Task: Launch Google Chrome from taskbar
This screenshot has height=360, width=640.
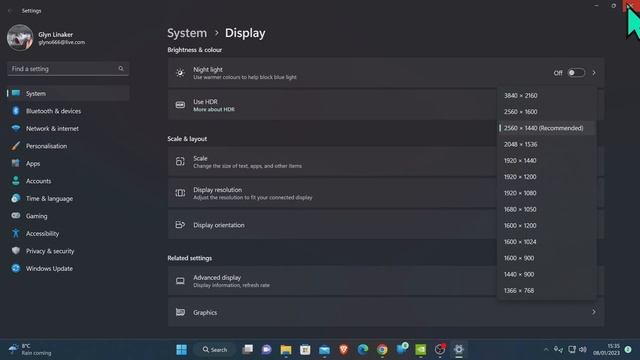Action: point(382,349)
